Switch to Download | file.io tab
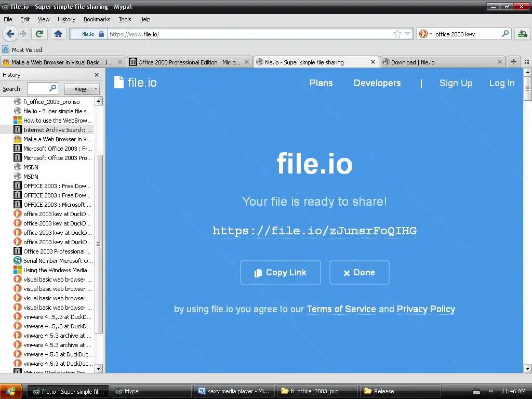532x399 pixels. click(443, 62)
